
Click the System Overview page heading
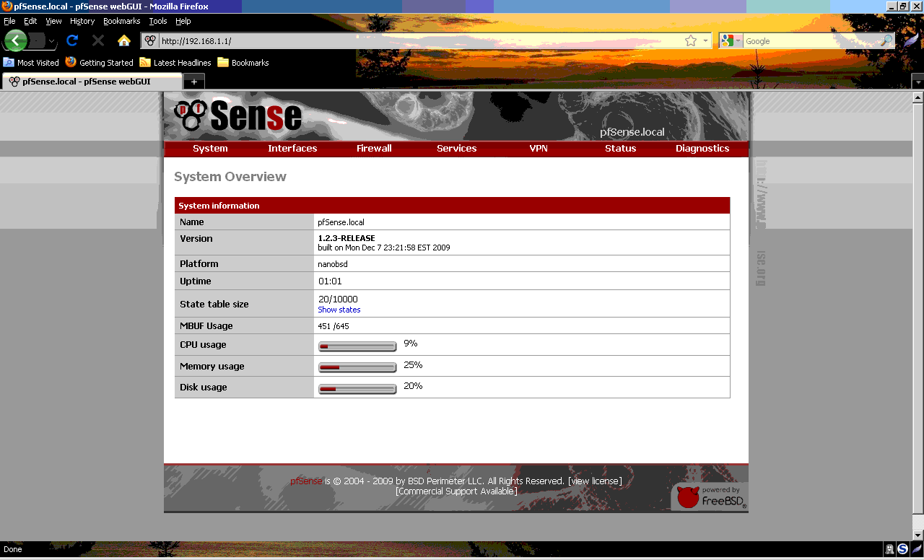[230, 177]
